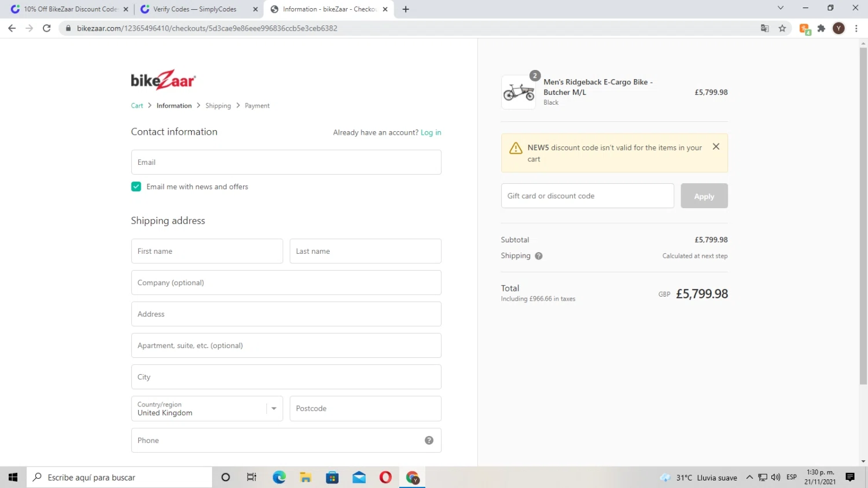Open the extensions puzzle icon
This screenshot has height=488, width=868.
pos(821,28)
